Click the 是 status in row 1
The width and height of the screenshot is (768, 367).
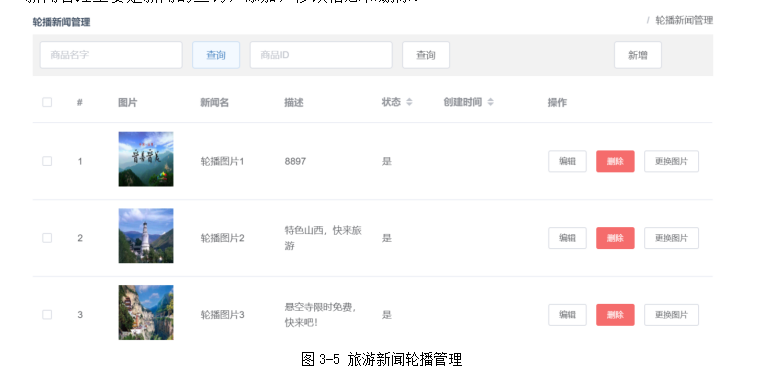click(387, 161)
